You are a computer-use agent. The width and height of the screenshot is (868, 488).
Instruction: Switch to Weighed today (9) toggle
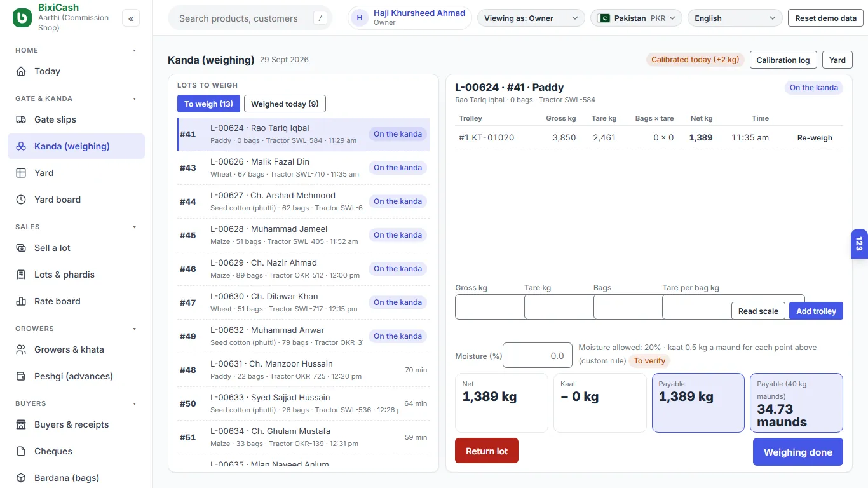tap(285, 104)
